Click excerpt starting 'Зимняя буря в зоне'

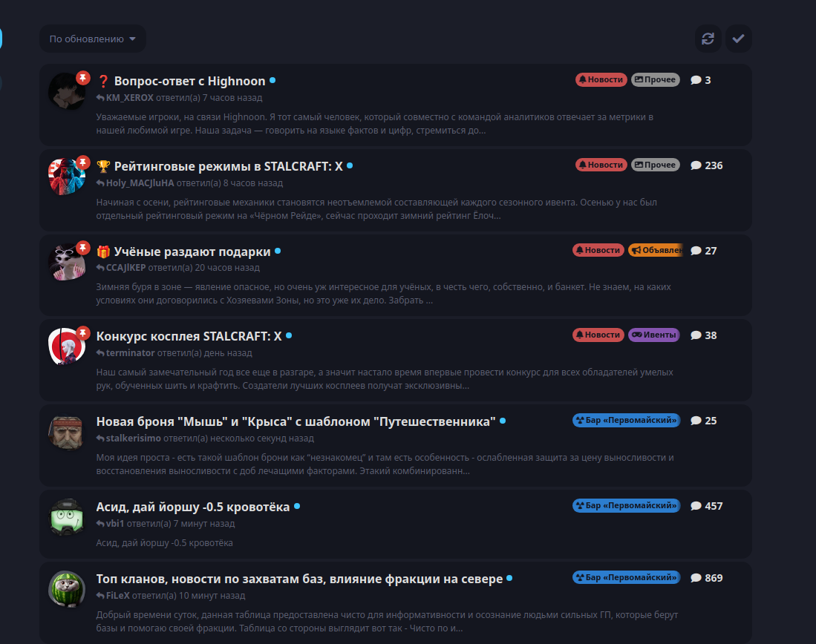384,294
